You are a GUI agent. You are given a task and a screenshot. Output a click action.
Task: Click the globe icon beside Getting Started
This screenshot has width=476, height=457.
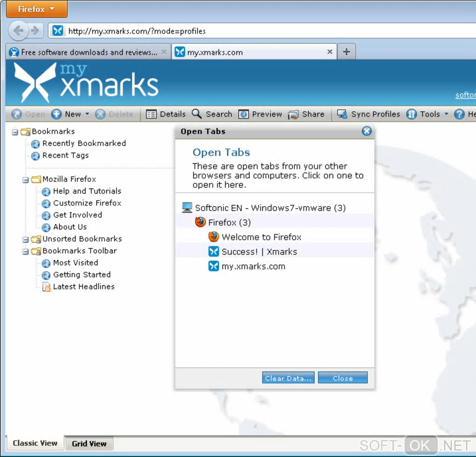[x=46, y=275]
